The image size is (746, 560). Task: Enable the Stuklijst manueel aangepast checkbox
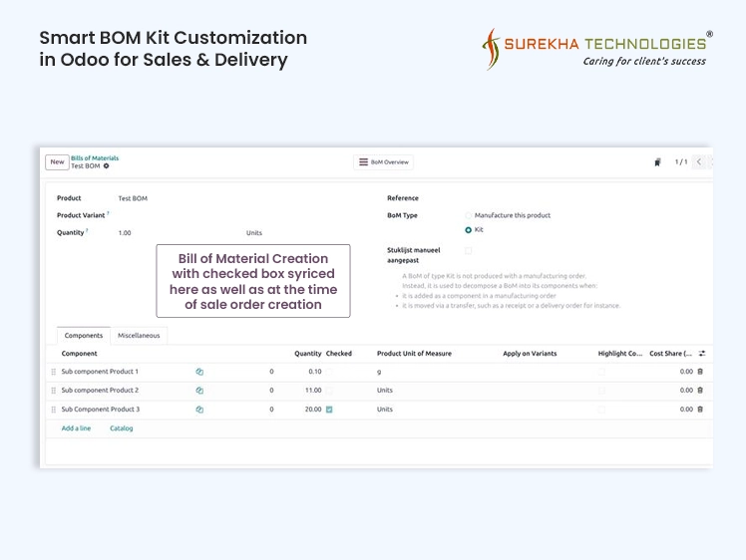pos(469,250)
